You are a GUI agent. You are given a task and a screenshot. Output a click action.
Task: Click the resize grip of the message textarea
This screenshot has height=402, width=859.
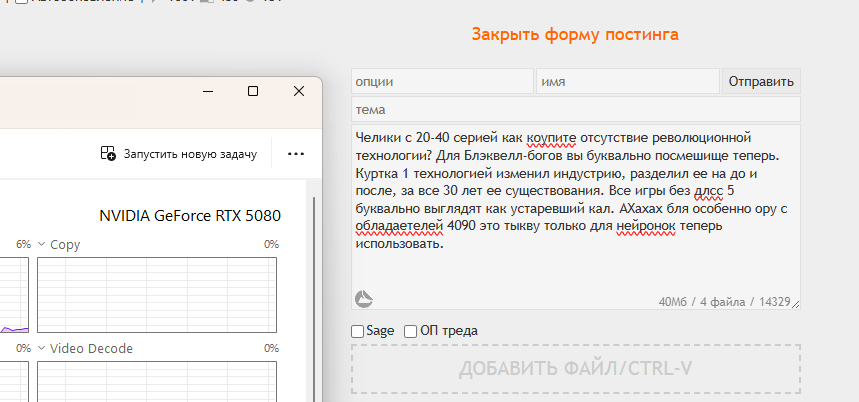pos(795,304)
